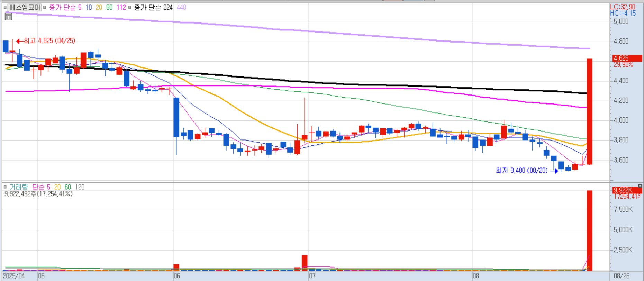Click the 29.92% change rate label
The height and width of the screenshot is (281, 644).
pos(624,65)
